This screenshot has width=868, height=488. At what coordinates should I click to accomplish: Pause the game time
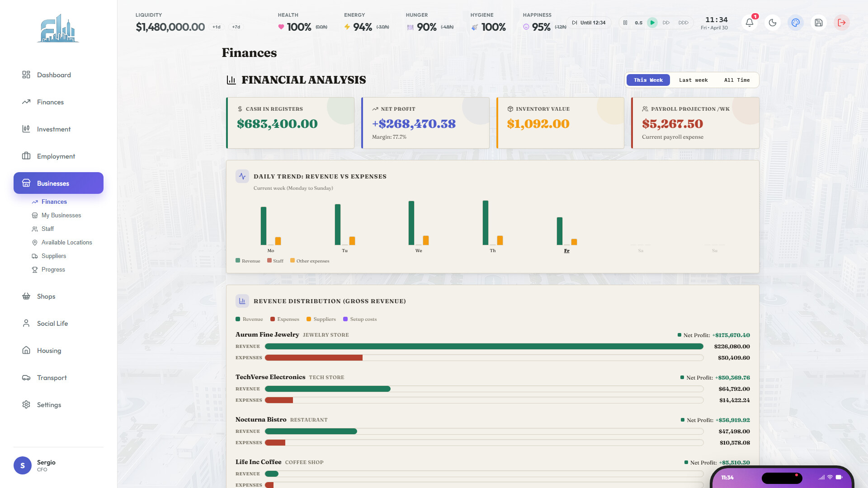(625, 23)
